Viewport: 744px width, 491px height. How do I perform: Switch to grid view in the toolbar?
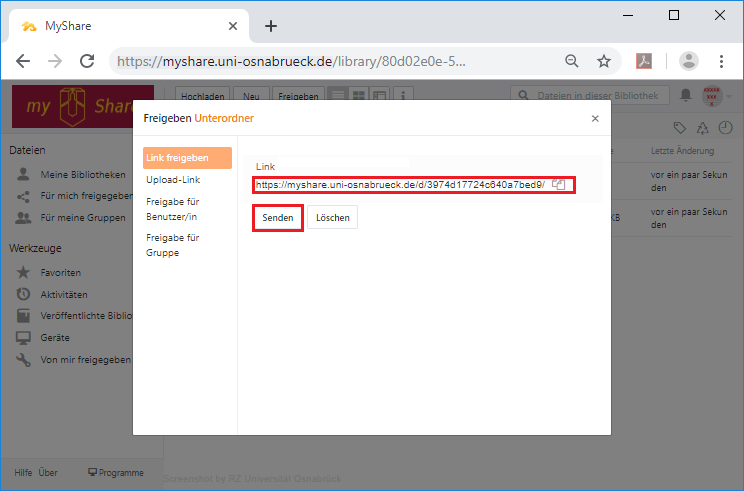click(359, 96)
